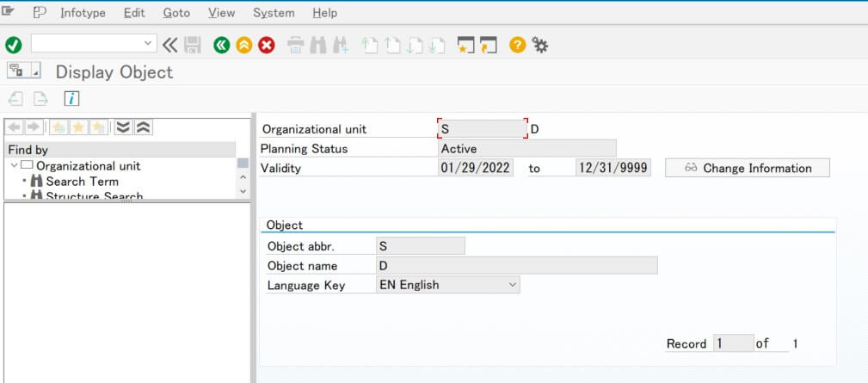This screenshot has height=383, width=868.
Task: Click the scroll down arrow in Find by panel
Action: click(x=243, y=191)
